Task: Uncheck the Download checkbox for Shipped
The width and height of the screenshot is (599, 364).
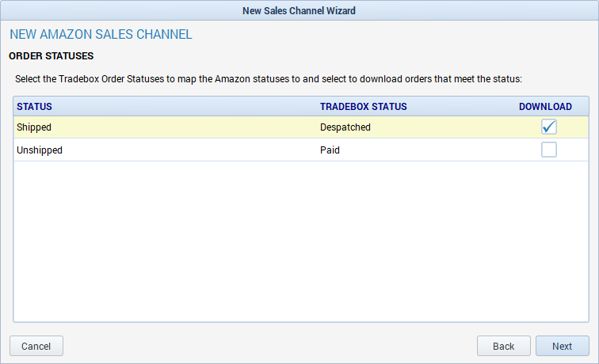Action: coord(548,127)
